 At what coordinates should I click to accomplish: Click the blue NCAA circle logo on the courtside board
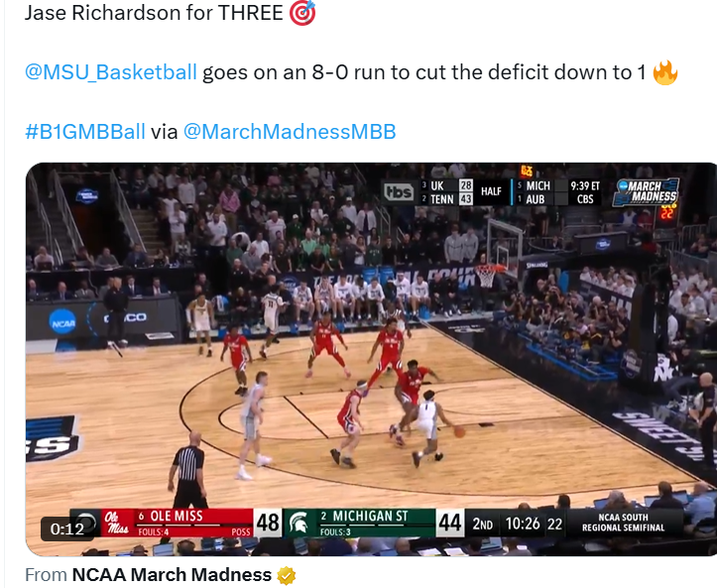coord(62,322)
